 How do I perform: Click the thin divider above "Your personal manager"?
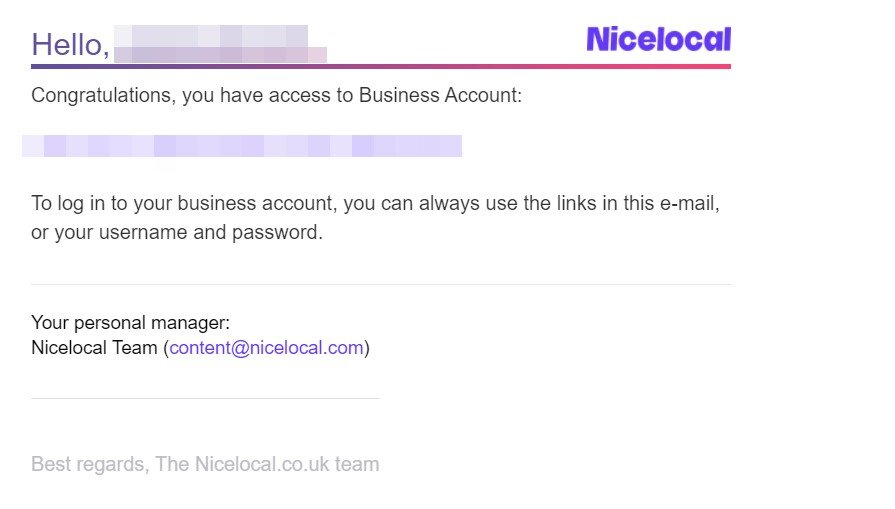[381, 284]
